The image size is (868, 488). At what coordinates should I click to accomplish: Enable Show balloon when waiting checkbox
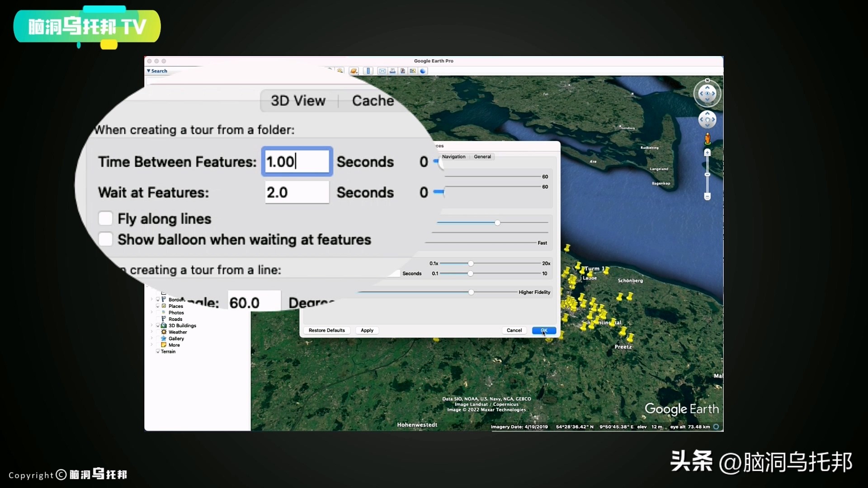coord(105,239)
